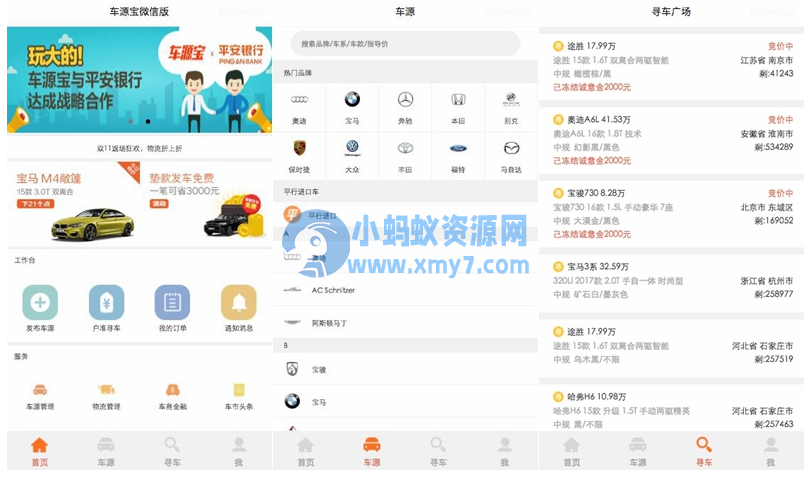The width and height of the screenshot is (810, 491).
Task: Open 我的订单 order list icon
Action: click(173, 302)
